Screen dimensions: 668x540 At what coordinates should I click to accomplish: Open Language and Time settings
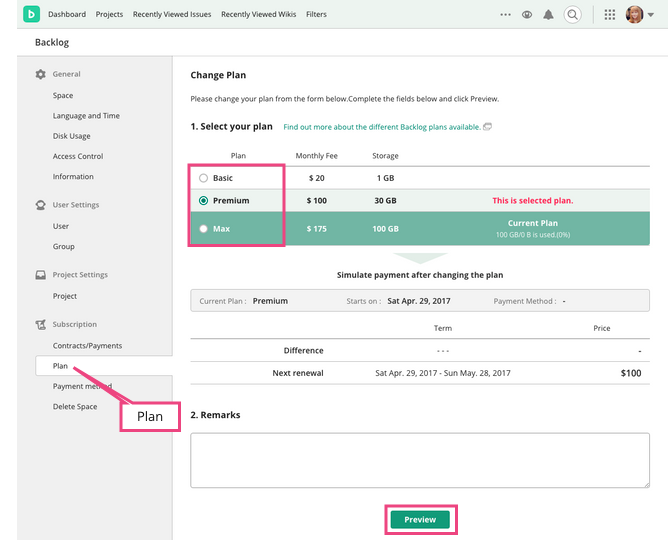(86, 116)
